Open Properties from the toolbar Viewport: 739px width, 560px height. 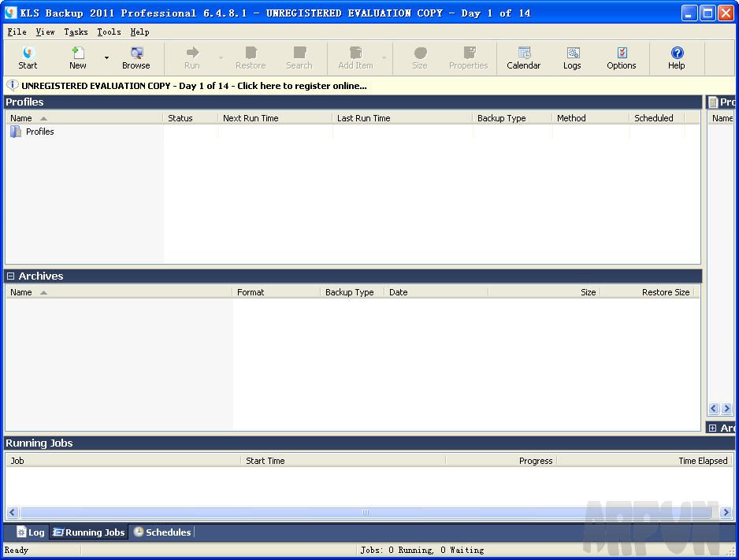[469, 58]
